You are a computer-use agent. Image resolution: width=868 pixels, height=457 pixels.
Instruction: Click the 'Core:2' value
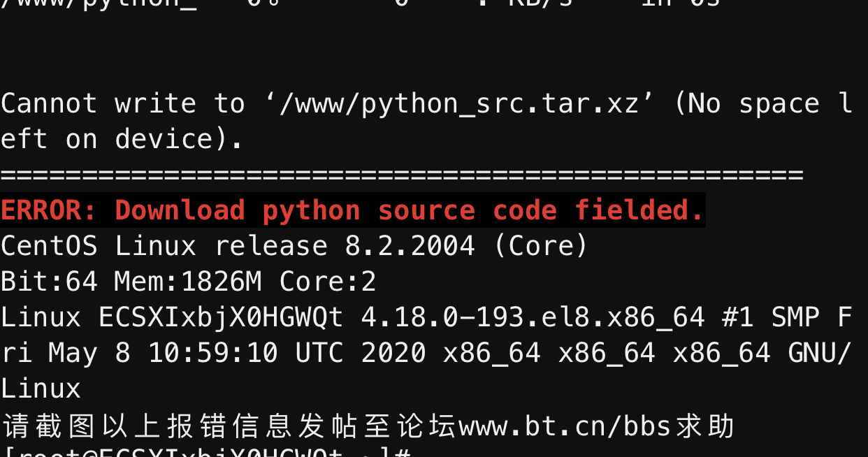pyautogui.click(x=328, y=282)
